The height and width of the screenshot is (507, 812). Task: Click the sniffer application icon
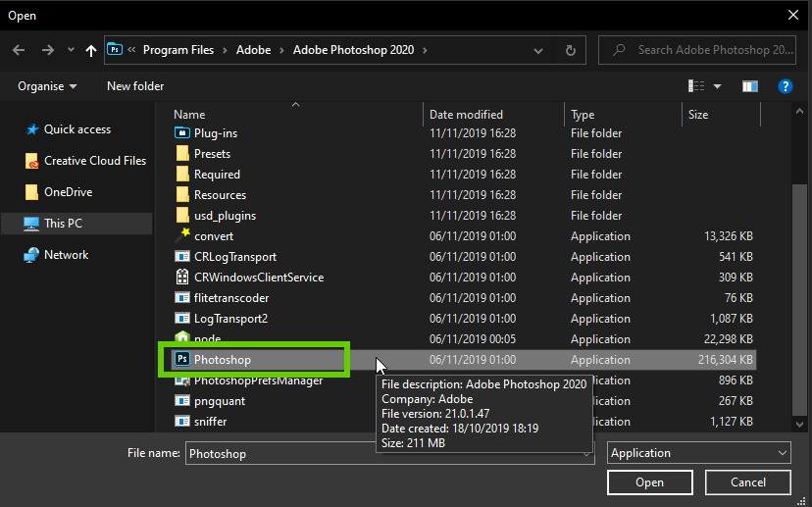click(x=181, y=421)
